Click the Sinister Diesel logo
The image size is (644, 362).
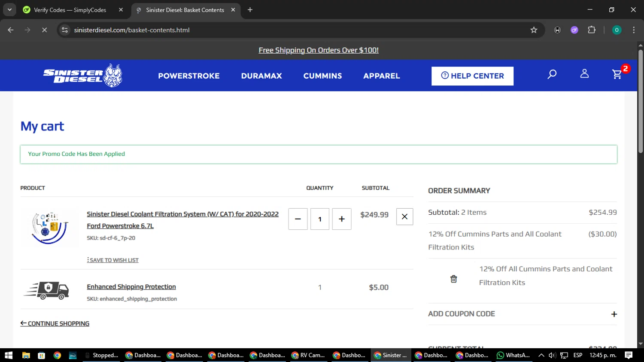pyautogui.click(x=82, y=76)
